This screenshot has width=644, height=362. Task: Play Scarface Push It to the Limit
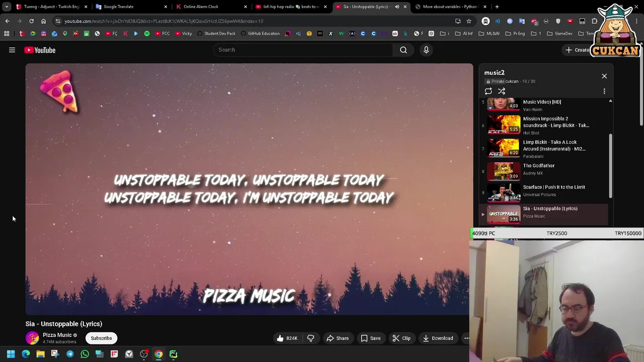(545, 192)
